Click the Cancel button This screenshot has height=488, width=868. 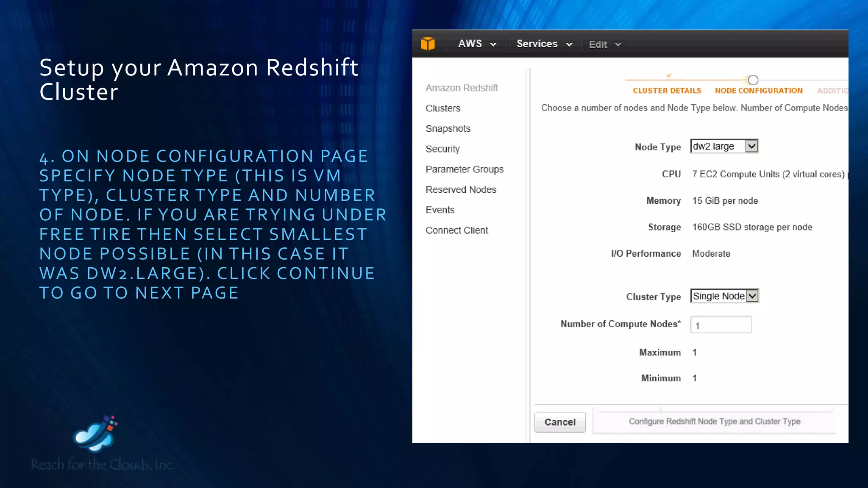coord(560,422)
